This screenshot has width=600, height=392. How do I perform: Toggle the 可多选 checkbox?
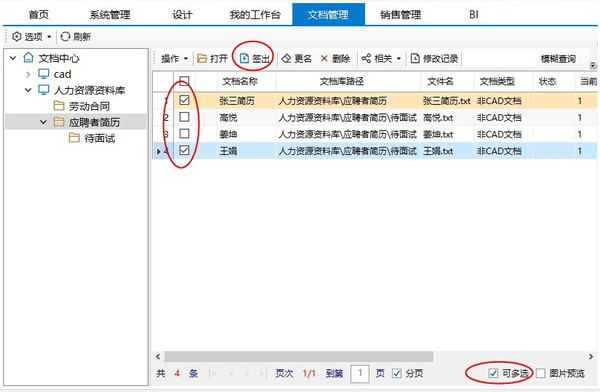click(x=493, y=373)
